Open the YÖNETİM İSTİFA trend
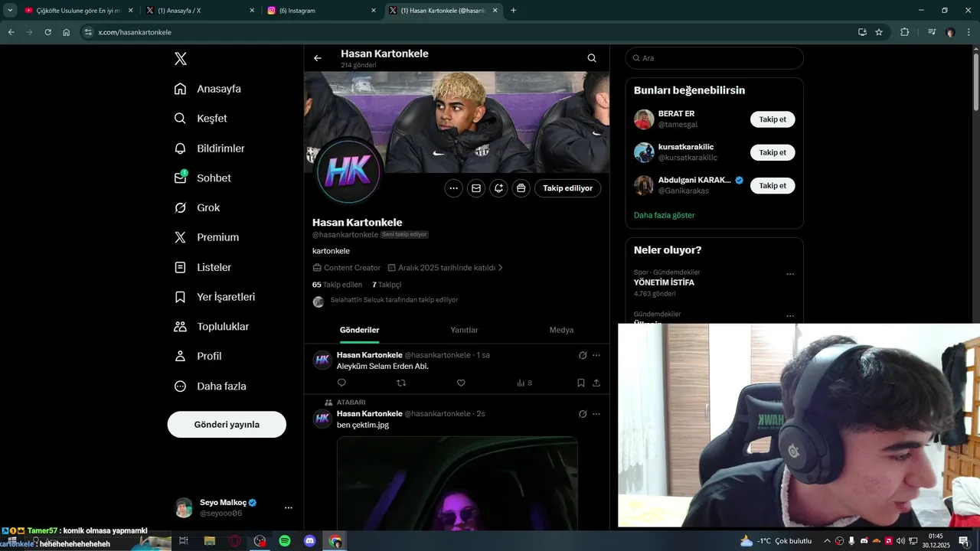 point(664,282)
